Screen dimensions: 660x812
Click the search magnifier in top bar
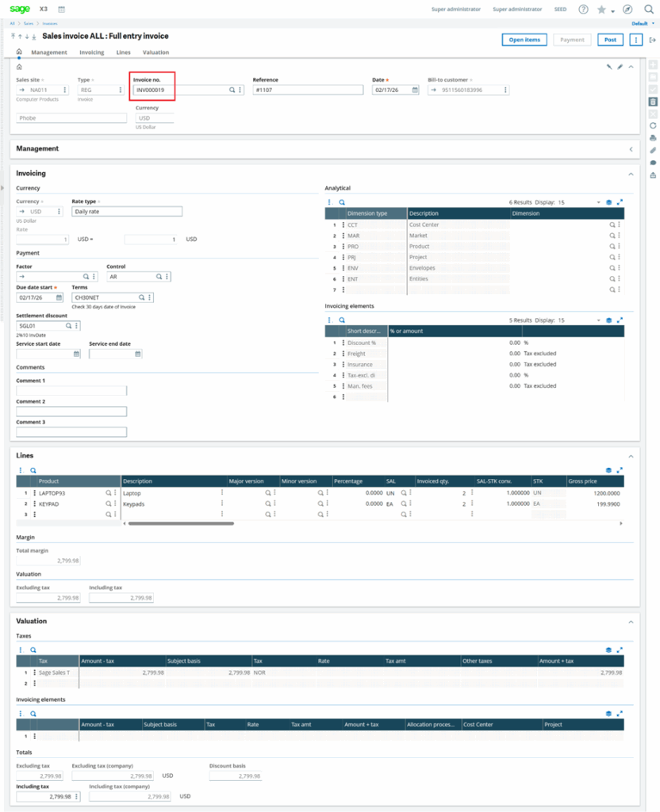[648, 10]
